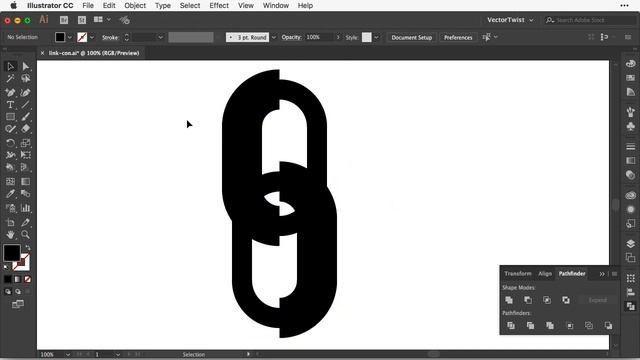The width and height of the screenshot is (640, 360).
Task: Open stroke weight dropdown
Action: click(x=160, y=37)
